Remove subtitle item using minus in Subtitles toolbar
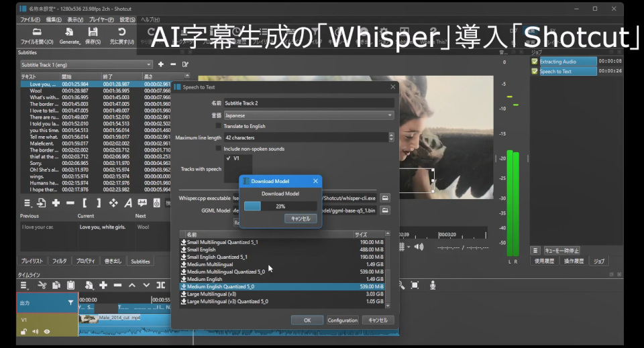 pyautogui.click(x=70, y=203)
